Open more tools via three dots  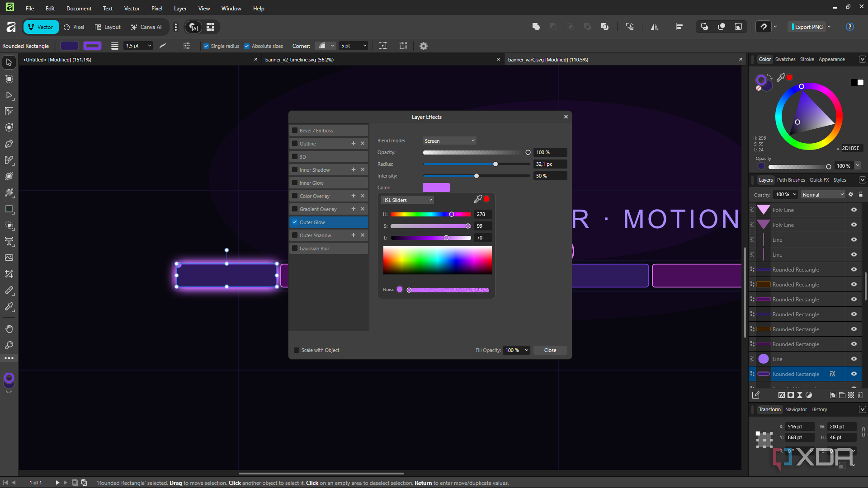click(9, 358)
